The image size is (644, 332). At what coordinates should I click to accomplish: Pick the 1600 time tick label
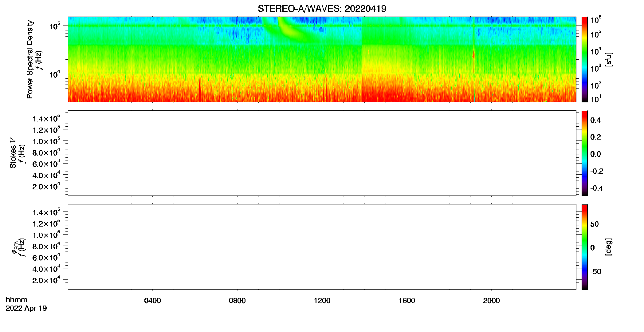pos(407,300)
